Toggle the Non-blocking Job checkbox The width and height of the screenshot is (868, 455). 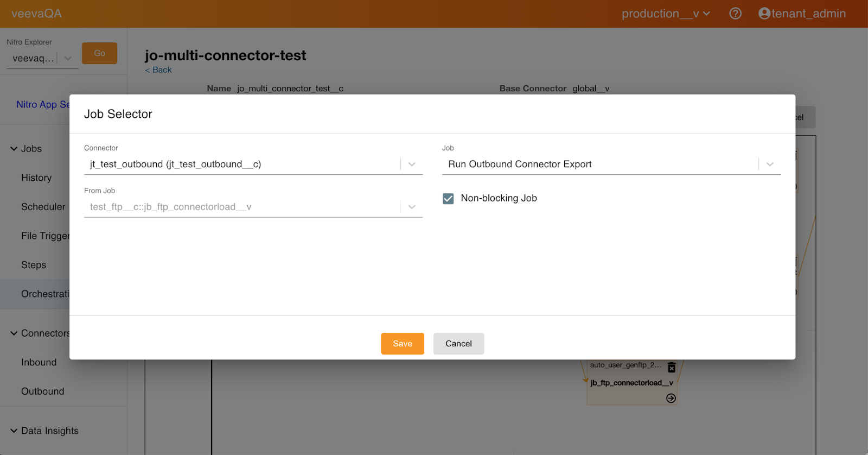click(x=448, y=199)
